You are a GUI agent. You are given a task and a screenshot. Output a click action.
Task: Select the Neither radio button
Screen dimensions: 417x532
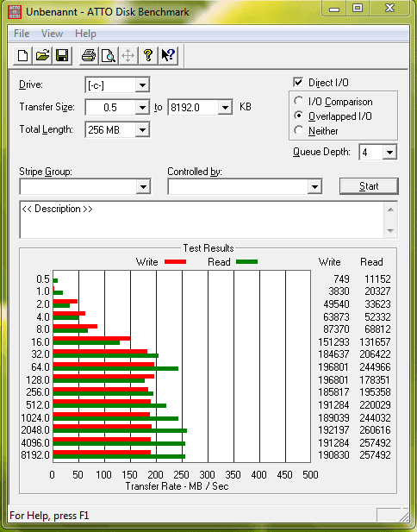299,130
